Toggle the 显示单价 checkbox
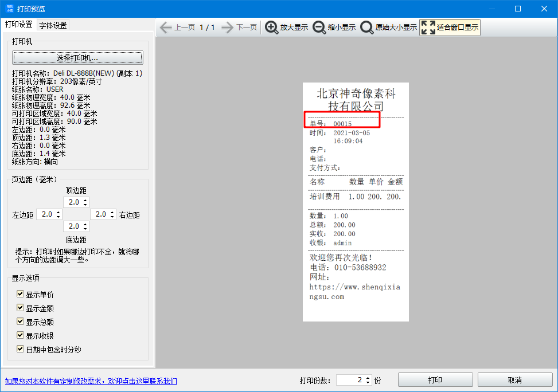This screenshot has height=392, width=558. click(x=20, y=294)
